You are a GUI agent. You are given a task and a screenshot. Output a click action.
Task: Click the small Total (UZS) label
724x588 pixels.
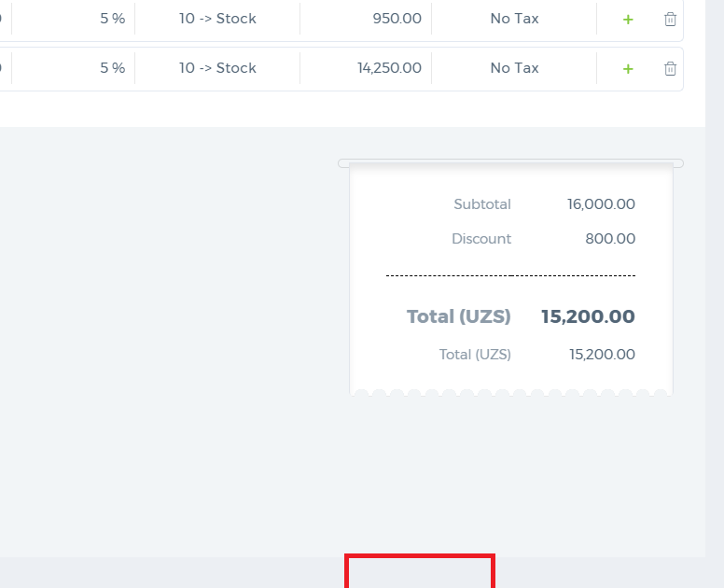click(x=475, y=355)
